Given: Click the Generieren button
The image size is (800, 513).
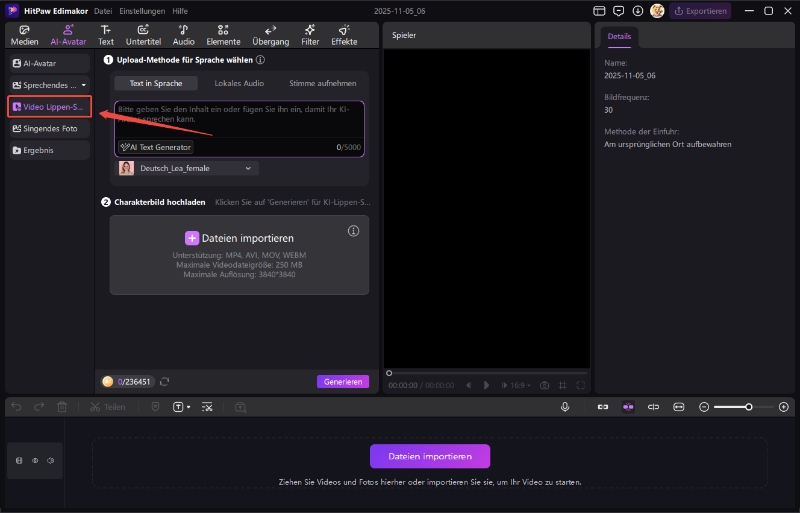Looking at the screenshot, I should tap(343, 381).
